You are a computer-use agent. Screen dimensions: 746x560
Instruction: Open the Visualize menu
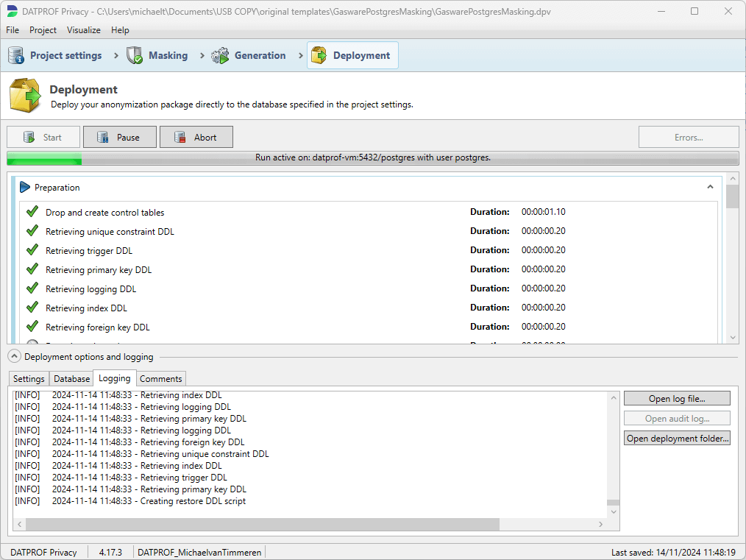pos(84,30)
